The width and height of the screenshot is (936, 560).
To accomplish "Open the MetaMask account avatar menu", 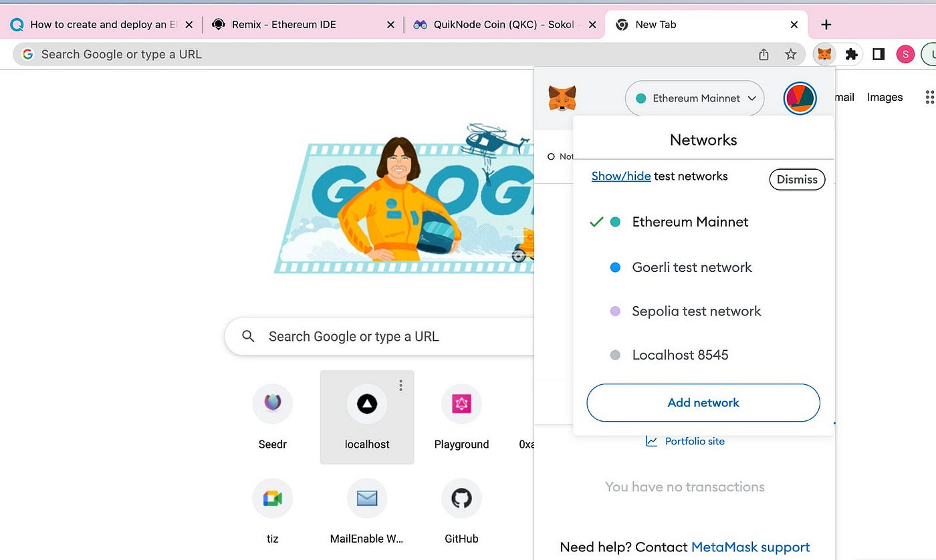I will click(x=800, y=99).
